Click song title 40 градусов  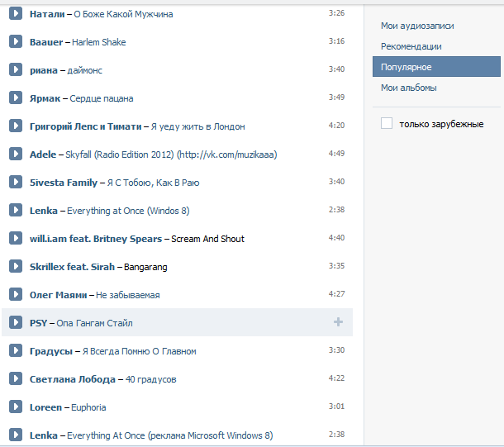coord(150,379)
